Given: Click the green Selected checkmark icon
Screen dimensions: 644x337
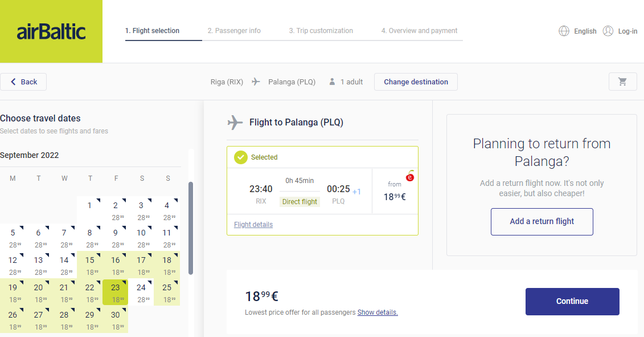Looking at the screenshot, I should (241, 157).
